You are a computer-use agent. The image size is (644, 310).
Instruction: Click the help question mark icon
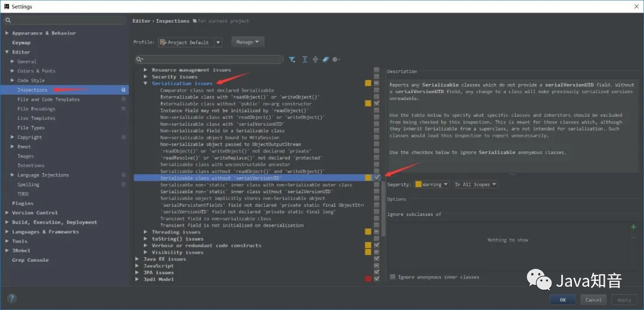coord(12,299)
